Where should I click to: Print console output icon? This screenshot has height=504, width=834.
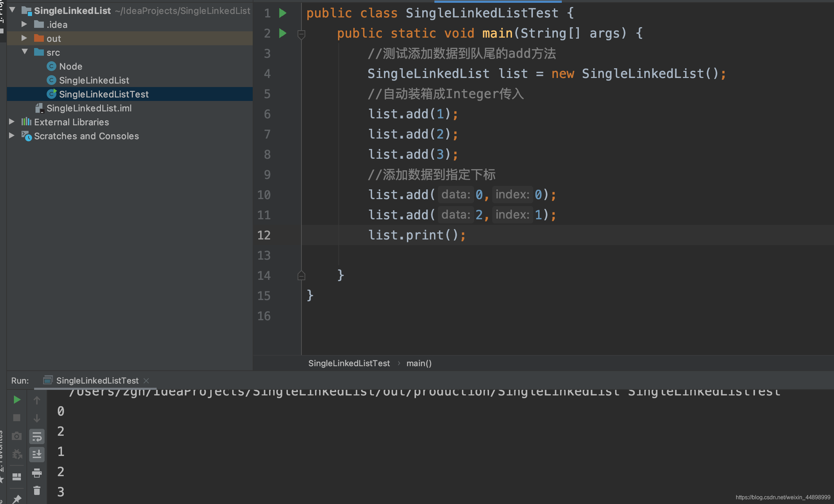[x=37, y=473]
